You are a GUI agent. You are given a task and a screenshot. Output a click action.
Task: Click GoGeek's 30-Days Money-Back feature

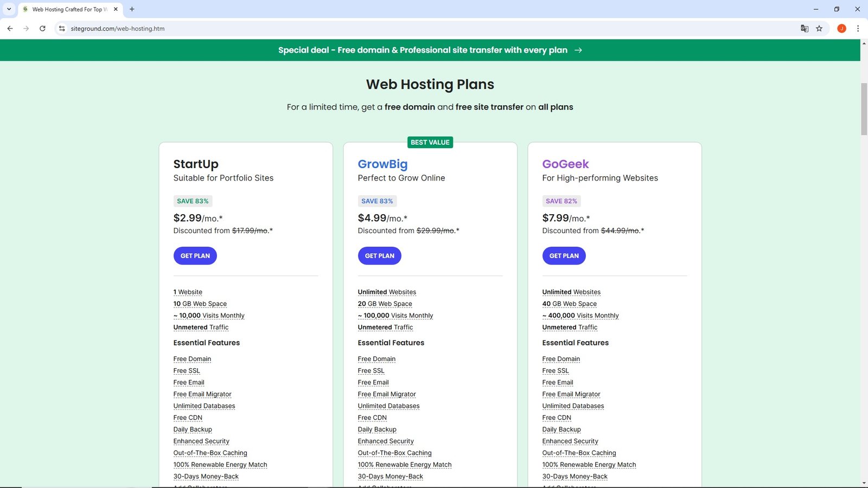coord(575,477)
